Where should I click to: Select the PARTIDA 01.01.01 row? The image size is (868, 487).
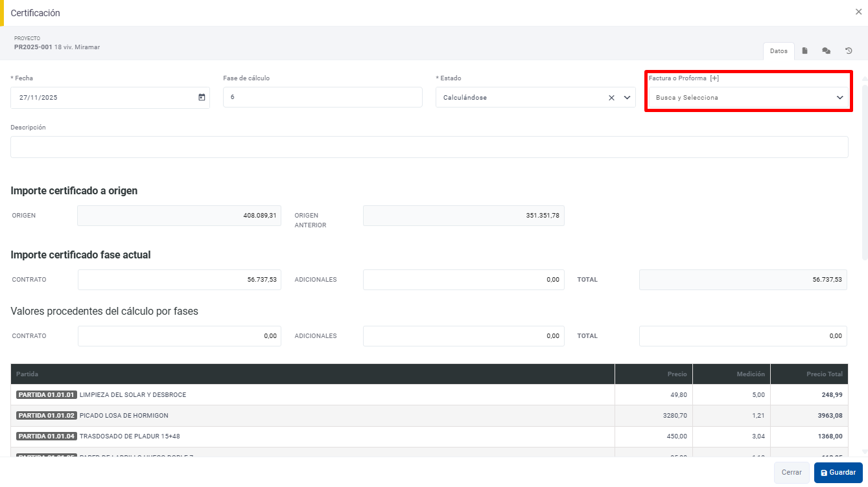pyautogui.click(x=312, y=395)
